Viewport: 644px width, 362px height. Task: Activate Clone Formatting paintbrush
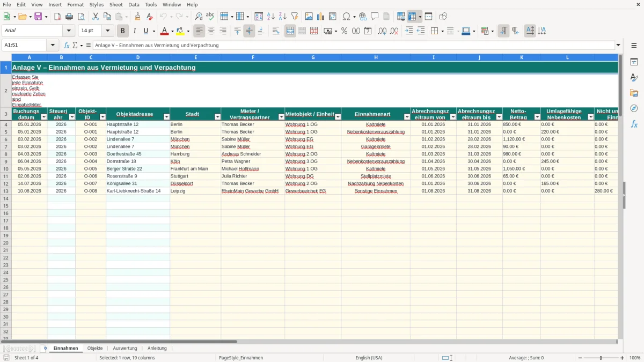click(138, 17)
